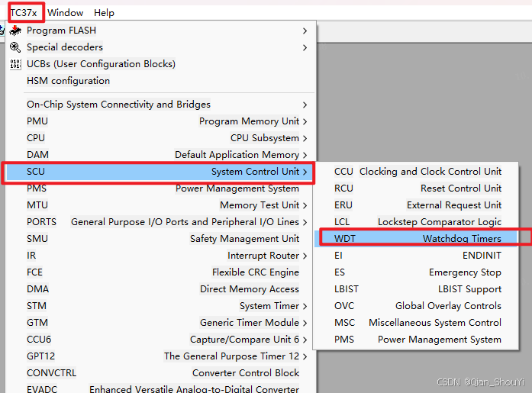This screenshot has width=532, height=393.
Task: Choose CCU Clocking and Clock Control Unit
Action: pos(416,171)
